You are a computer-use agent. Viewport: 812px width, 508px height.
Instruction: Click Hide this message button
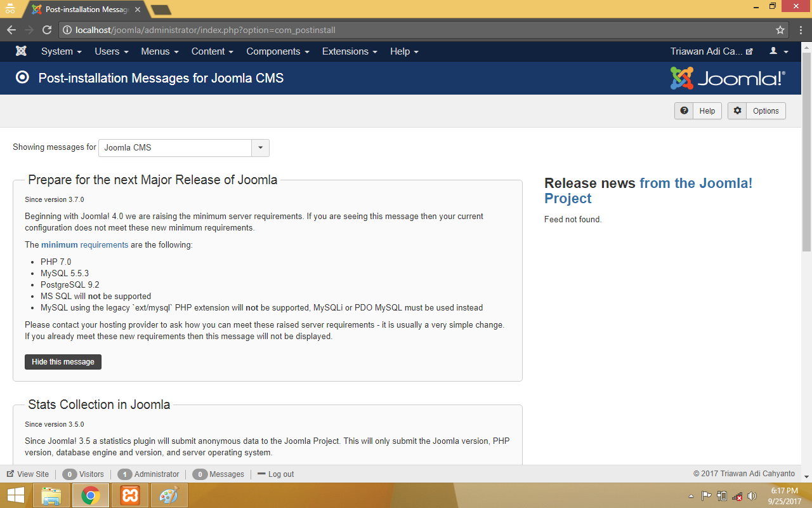(63, 362)
